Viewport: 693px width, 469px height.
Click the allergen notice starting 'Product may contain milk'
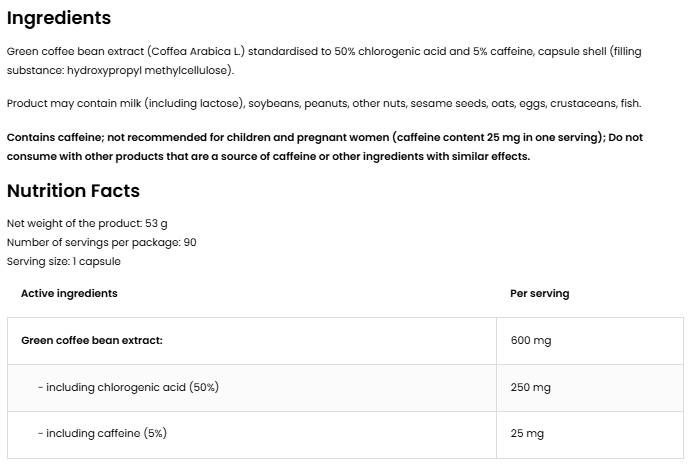tap(324, 104)
